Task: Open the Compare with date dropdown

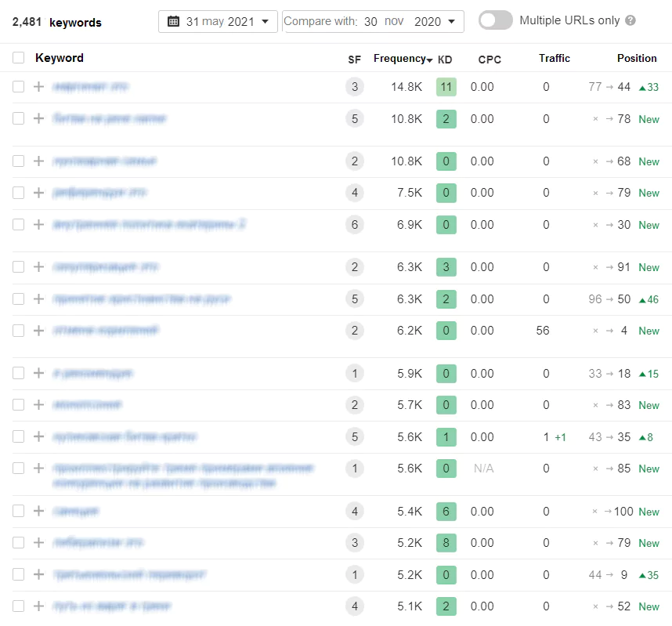Action: tap(373, 22)
